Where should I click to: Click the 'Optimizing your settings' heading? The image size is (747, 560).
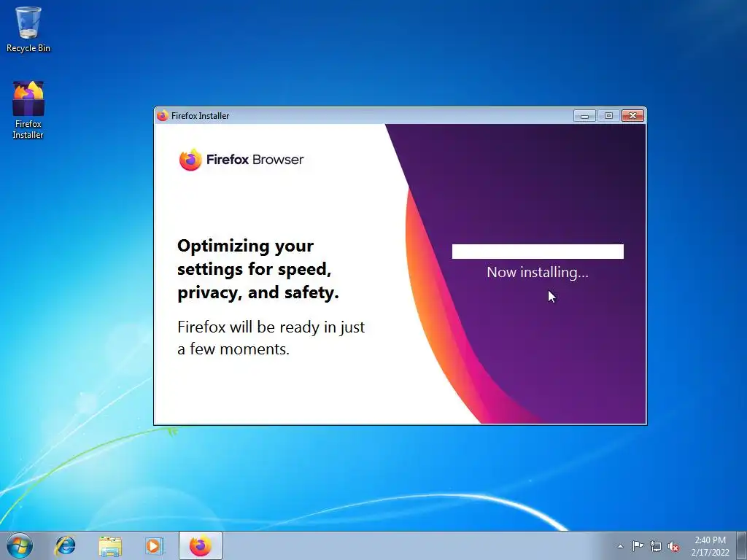click(x=258, y=269)
